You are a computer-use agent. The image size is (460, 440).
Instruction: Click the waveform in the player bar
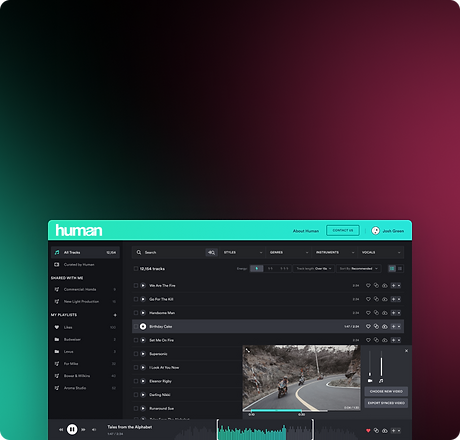click(267, 430)
